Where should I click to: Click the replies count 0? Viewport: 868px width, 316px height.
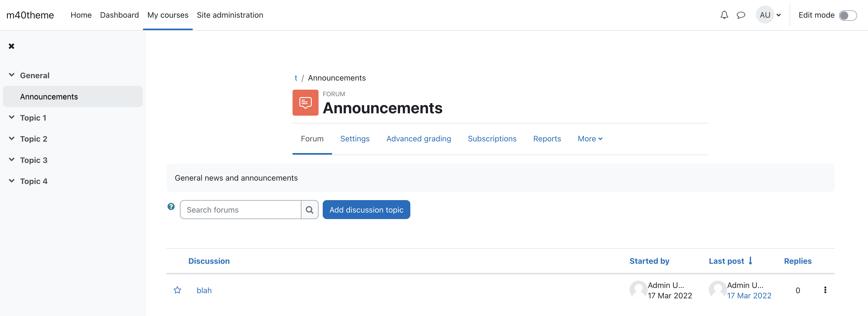(x=798, y=290)
